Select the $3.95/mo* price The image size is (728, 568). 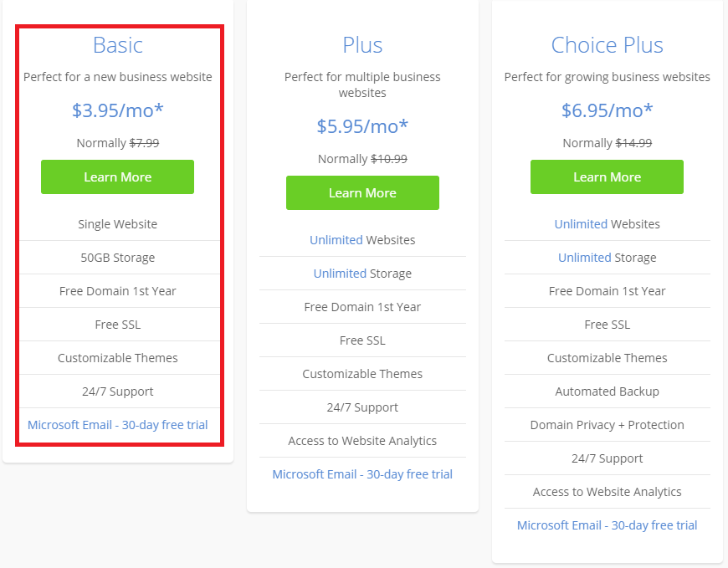pos(117,110)
